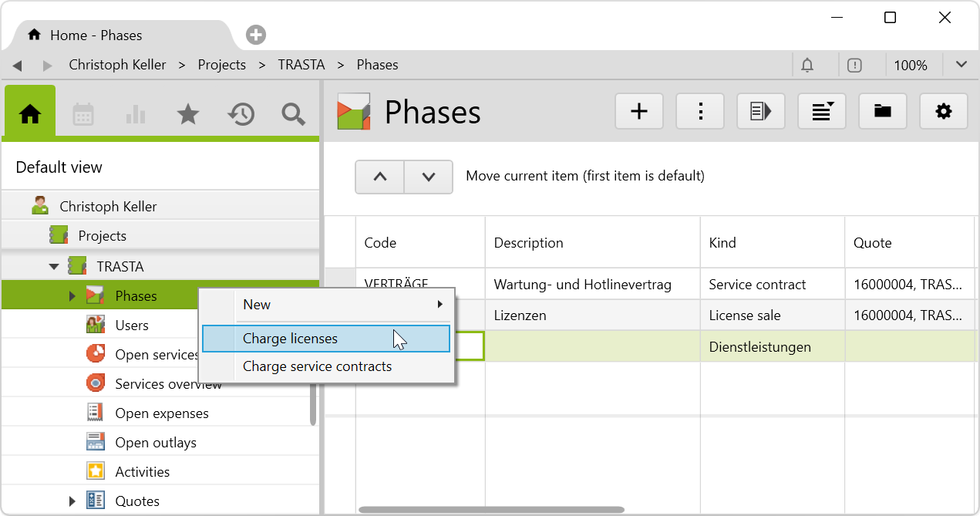This screenshot has height=516, width=980.
Task: Select Open expenses in the navigation tree
Action: 162,413
